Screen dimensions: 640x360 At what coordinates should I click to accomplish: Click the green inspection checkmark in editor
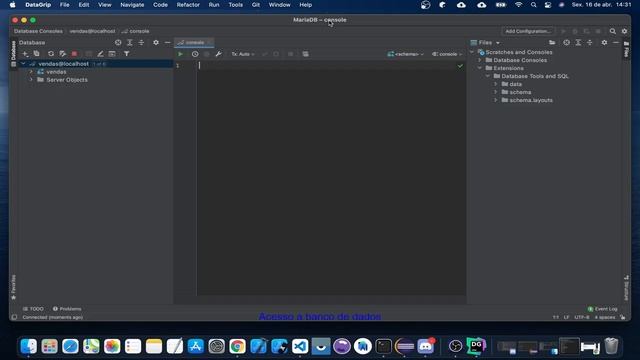click(x=460, y=66)
